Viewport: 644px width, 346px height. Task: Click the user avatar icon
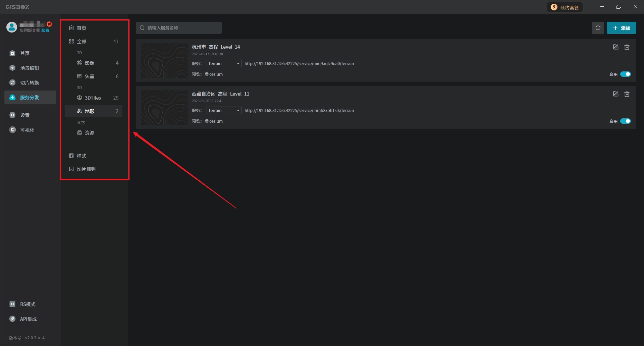(x=12, y=27)
